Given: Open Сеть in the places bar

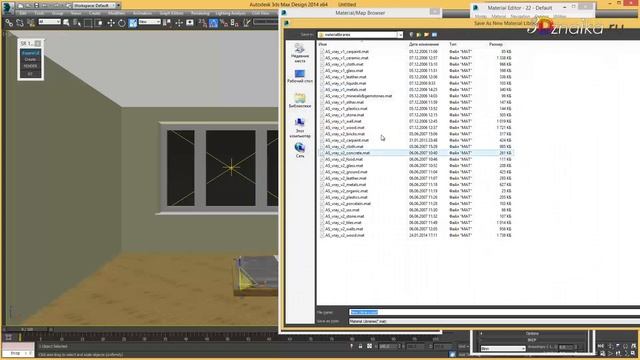Looking at the screenshot, I should [300, 150].
